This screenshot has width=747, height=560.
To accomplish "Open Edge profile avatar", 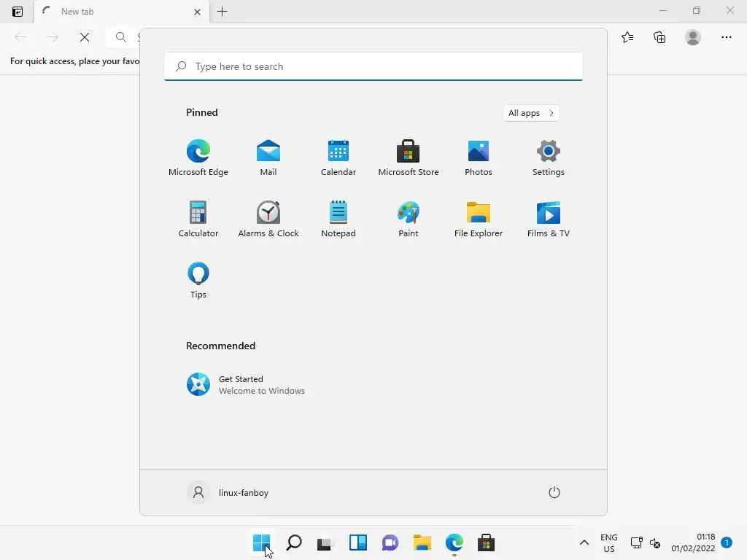I will coord(693,37).
